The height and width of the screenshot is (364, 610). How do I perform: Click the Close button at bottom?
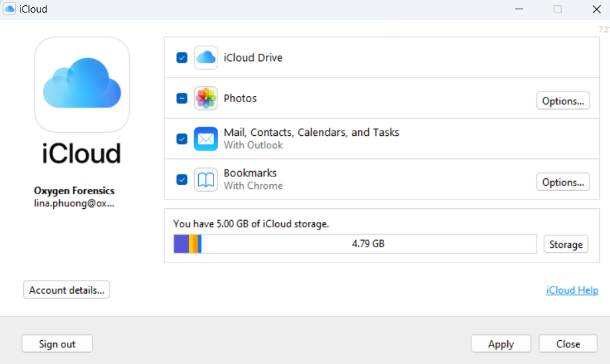[568, 343]
